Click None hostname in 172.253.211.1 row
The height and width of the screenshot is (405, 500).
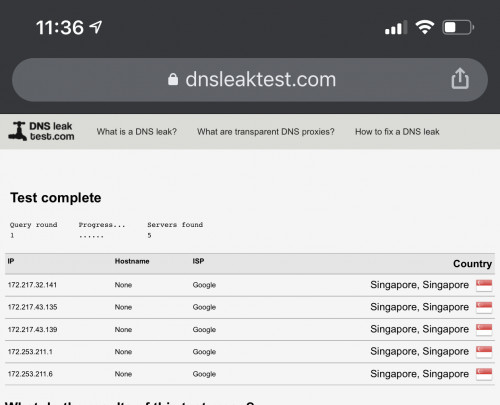[123, 352]
